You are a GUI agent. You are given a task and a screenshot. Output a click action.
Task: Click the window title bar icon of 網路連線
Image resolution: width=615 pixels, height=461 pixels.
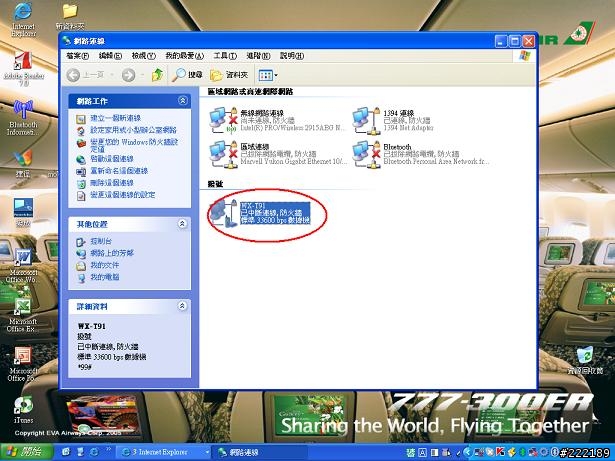(67, 41)
